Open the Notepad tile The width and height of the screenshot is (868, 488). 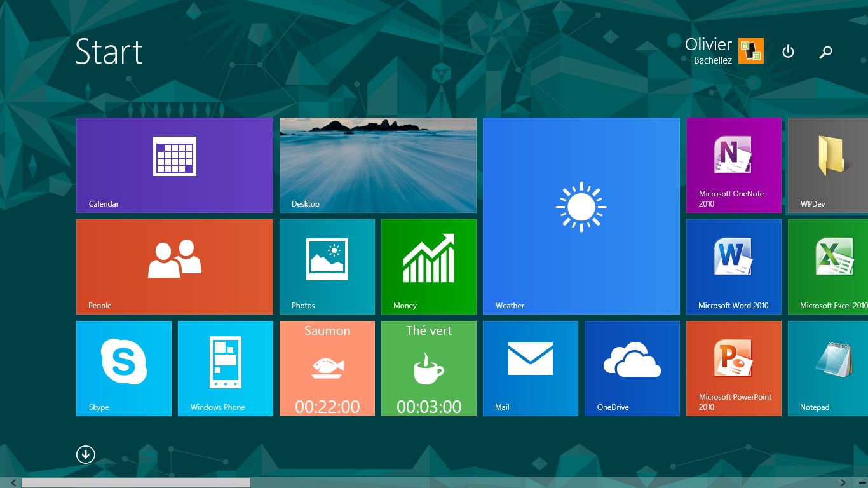coord(828,369)
